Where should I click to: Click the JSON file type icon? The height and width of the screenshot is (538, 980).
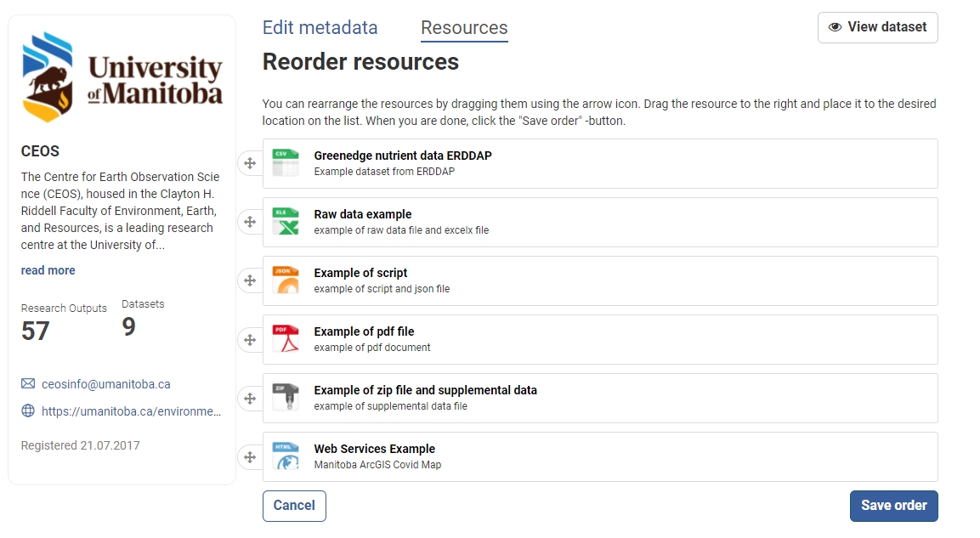point(286,280)
